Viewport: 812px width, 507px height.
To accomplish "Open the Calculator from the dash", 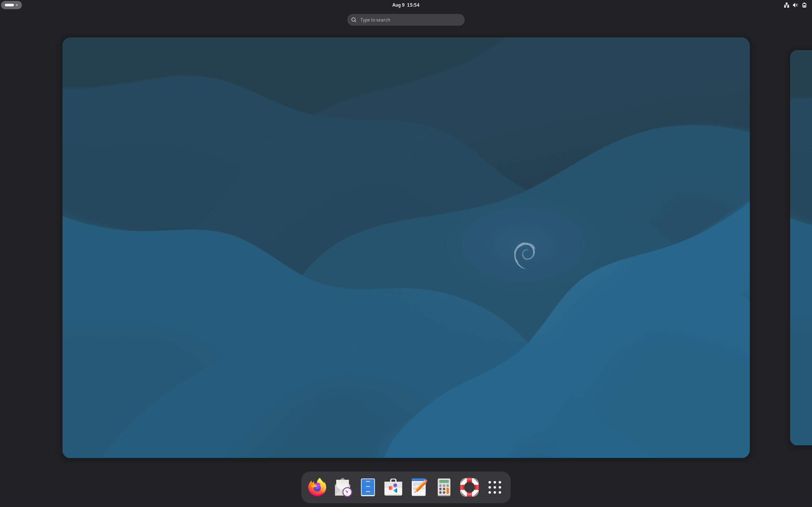I will coord(443,487).
